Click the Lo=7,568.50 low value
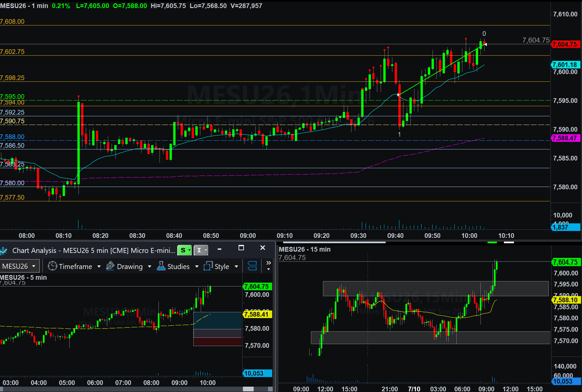This screenshot has height=392, width=582. tap(208, 6)
